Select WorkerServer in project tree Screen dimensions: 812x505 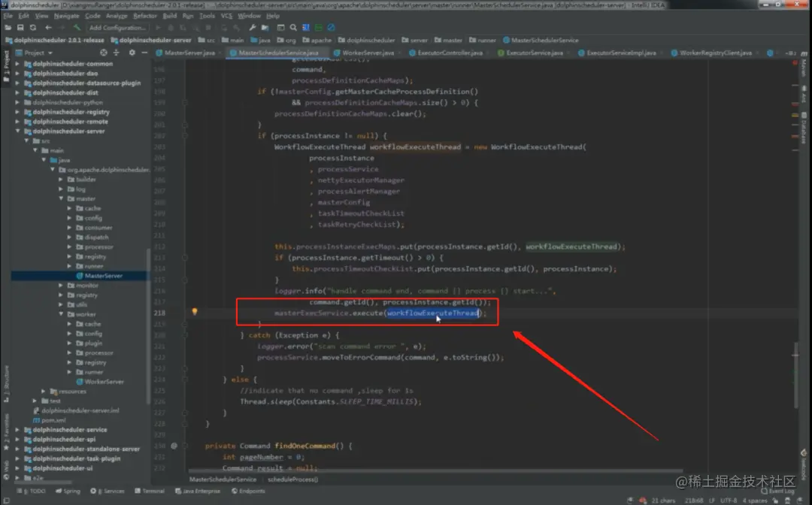click(104, 382)
